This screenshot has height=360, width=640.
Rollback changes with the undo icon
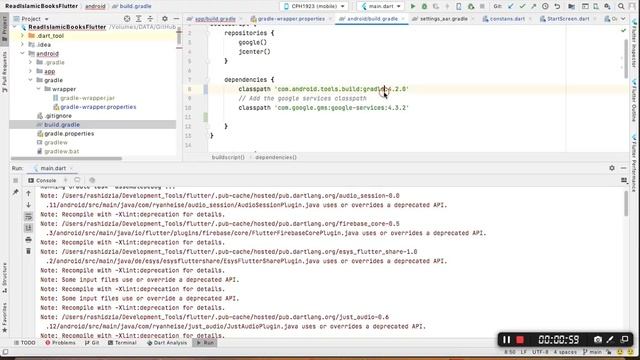557,6
